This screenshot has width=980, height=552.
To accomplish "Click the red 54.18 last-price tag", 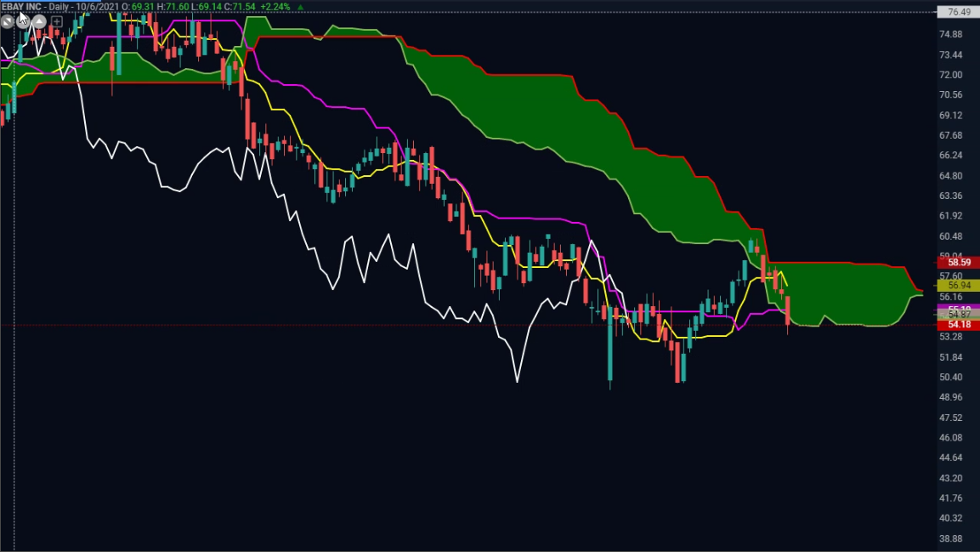I will click(958, 324).
